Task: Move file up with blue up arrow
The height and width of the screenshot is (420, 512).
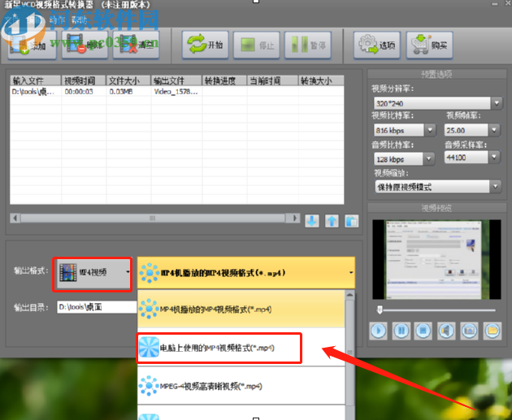Action: [332, 221]
